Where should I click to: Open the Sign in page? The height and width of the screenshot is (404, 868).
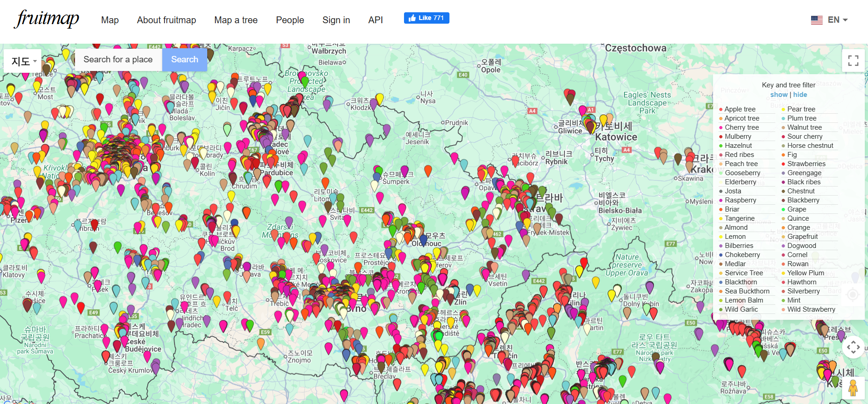pos(336,20)
